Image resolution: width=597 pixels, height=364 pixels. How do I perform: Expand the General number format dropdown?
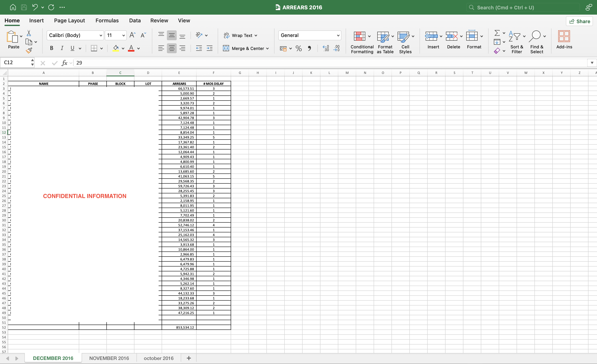click(338, 35)
